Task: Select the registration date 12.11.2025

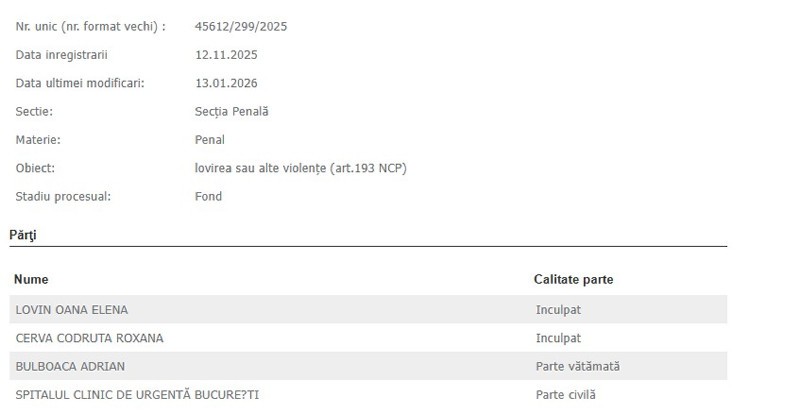Action: pyautogui.click(x=226, y=55)
